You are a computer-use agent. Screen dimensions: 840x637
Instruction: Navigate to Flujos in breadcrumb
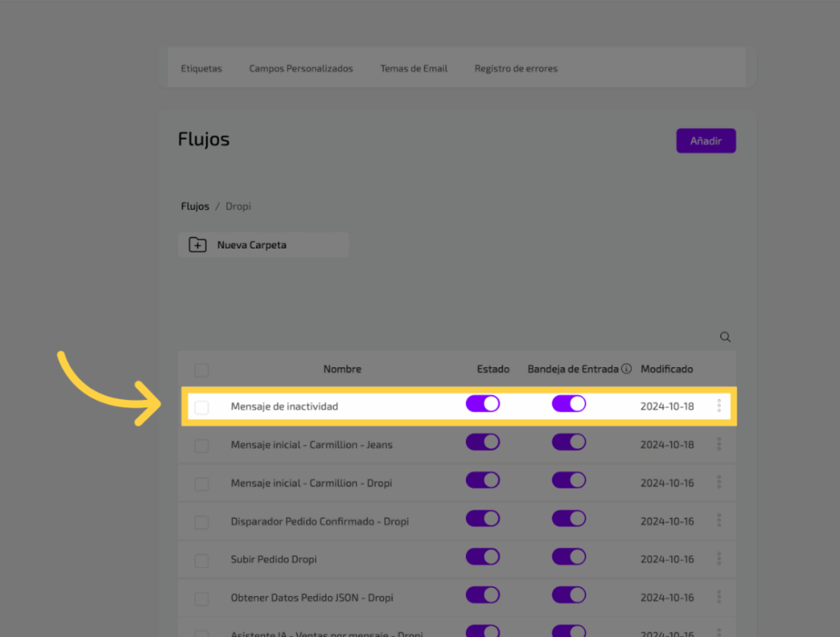(x=194, y=207)
